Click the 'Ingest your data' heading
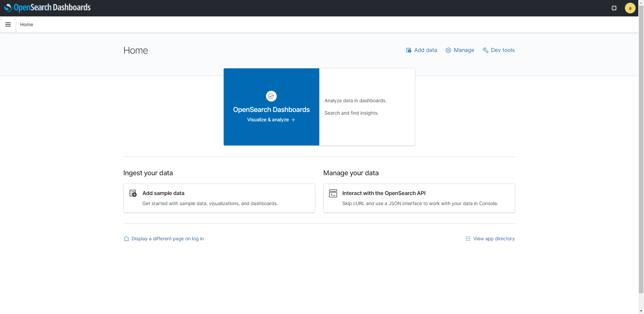This screenshot has width=644, height=314. pyautogui.click(x=148, y=173)
